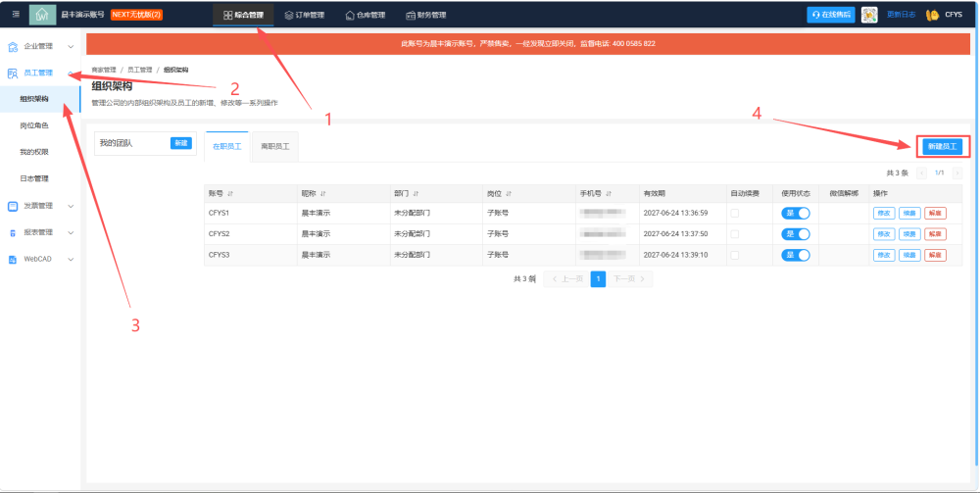Click the 在线售后 support button
Viewport: 980px width, 493px height.
[x=831, y=15]
